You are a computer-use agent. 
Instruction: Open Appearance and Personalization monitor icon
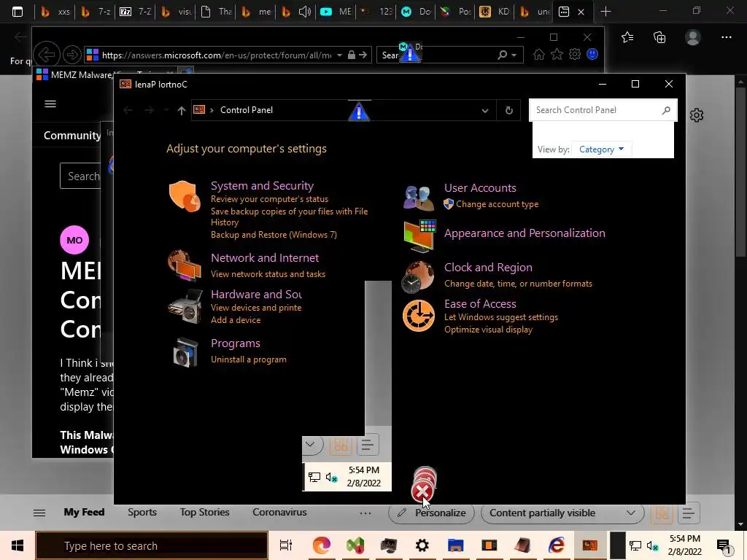click(419, 236)
